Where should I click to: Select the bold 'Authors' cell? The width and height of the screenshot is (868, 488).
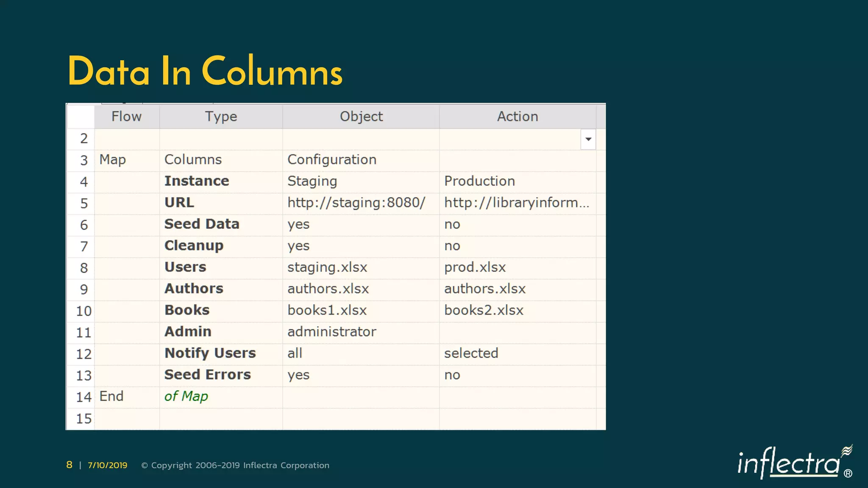tap(221, 290)
